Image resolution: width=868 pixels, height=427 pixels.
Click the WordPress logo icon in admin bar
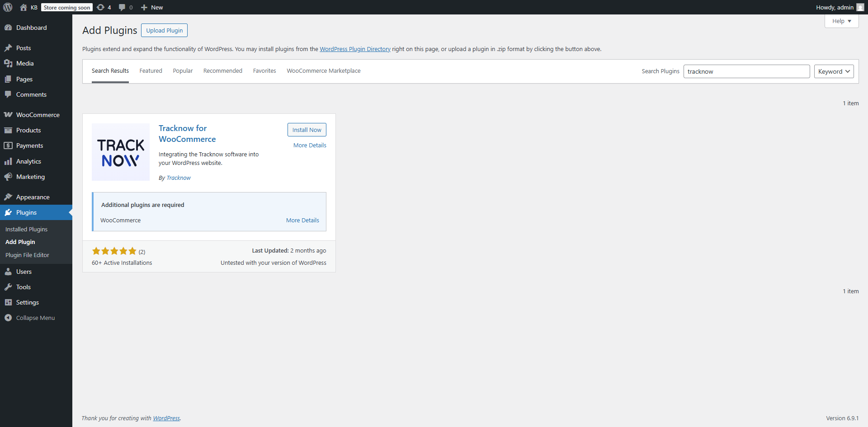click(x=8, y=7)
